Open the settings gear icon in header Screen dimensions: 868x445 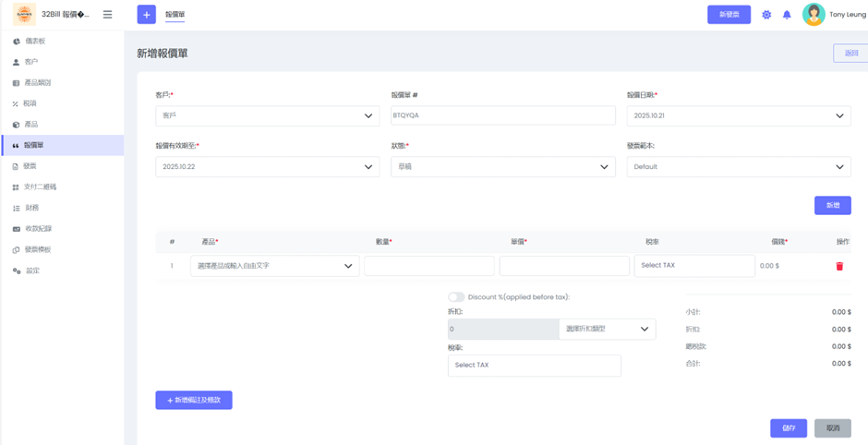[766, 15]
